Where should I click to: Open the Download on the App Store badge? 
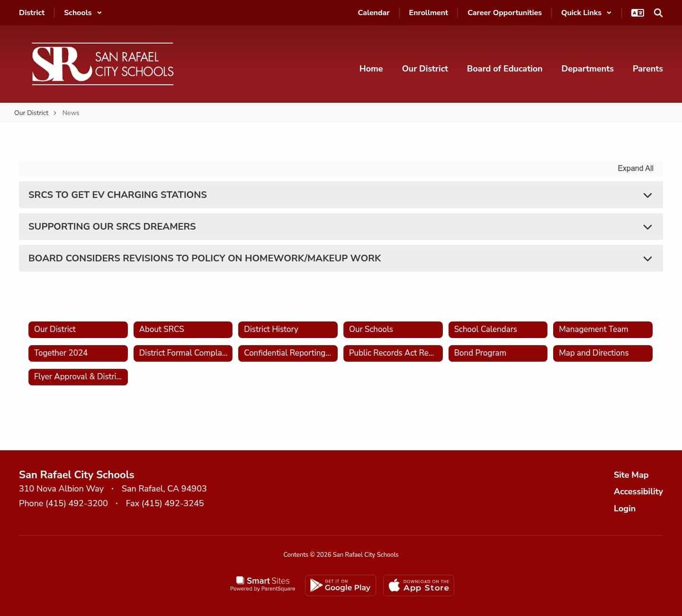(x=418, y=585)
